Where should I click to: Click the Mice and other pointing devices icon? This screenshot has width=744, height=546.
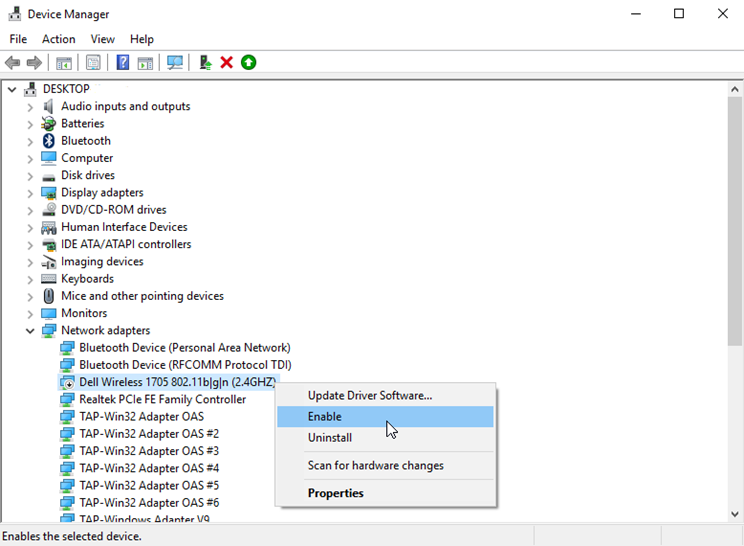pos(48,296)
